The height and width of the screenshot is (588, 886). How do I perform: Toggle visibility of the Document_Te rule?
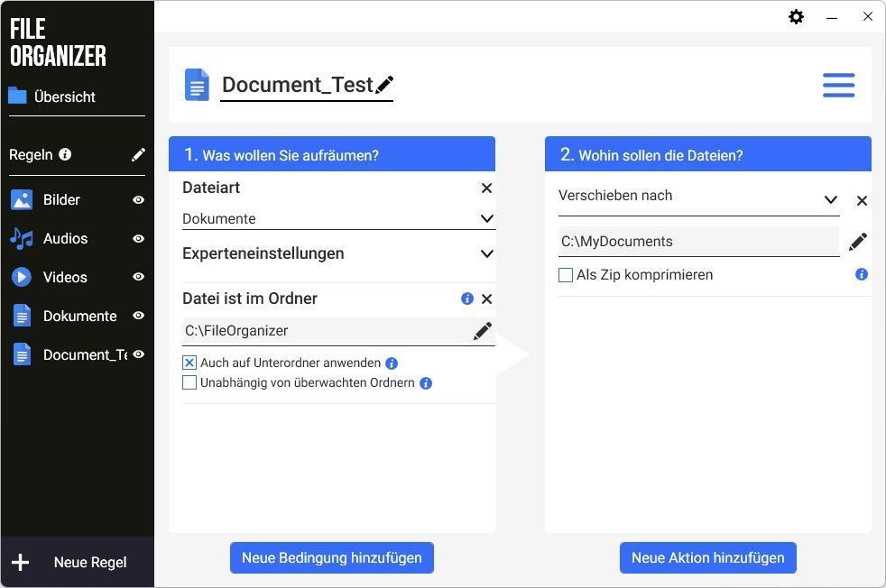pos(138,354)
